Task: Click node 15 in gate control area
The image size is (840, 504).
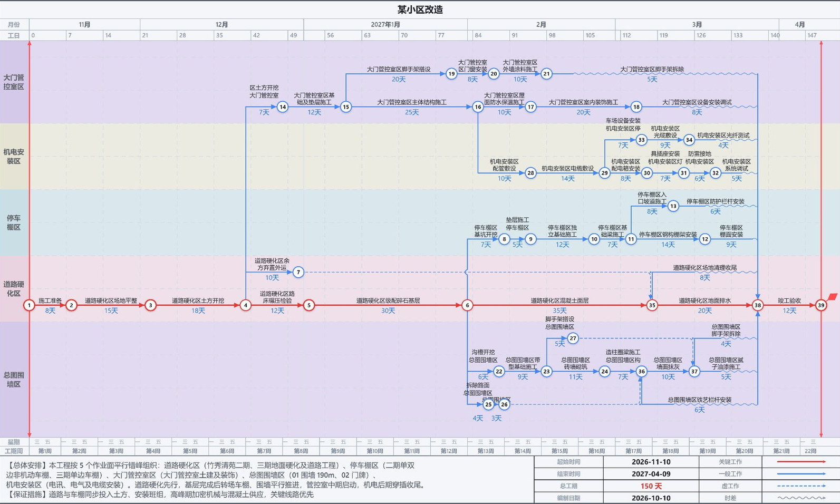Action: click(346, 107)
